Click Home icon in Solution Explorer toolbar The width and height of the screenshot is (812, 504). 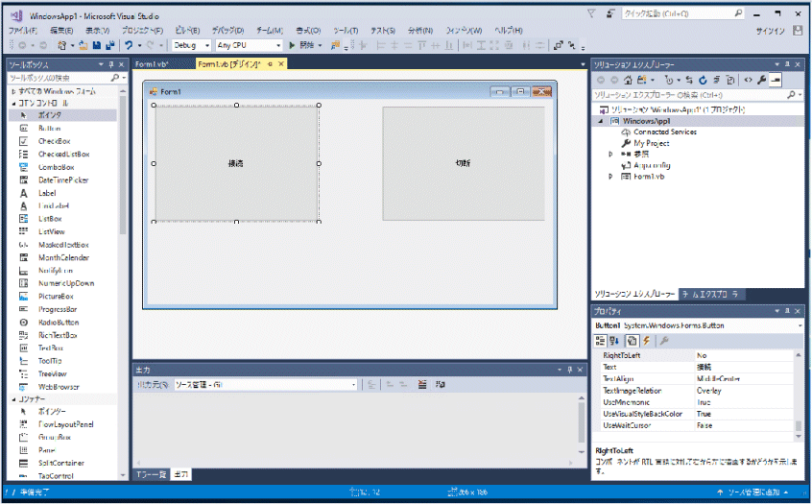tap(628, 80)
